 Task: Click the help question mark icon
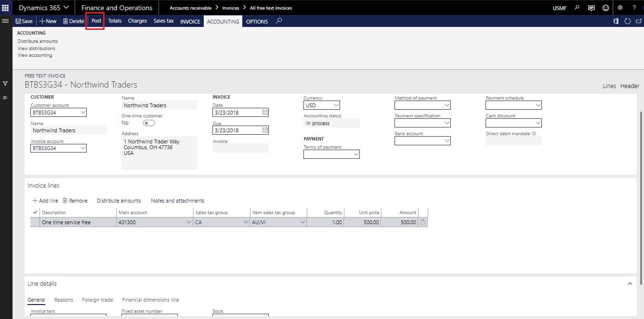[634, 8]
